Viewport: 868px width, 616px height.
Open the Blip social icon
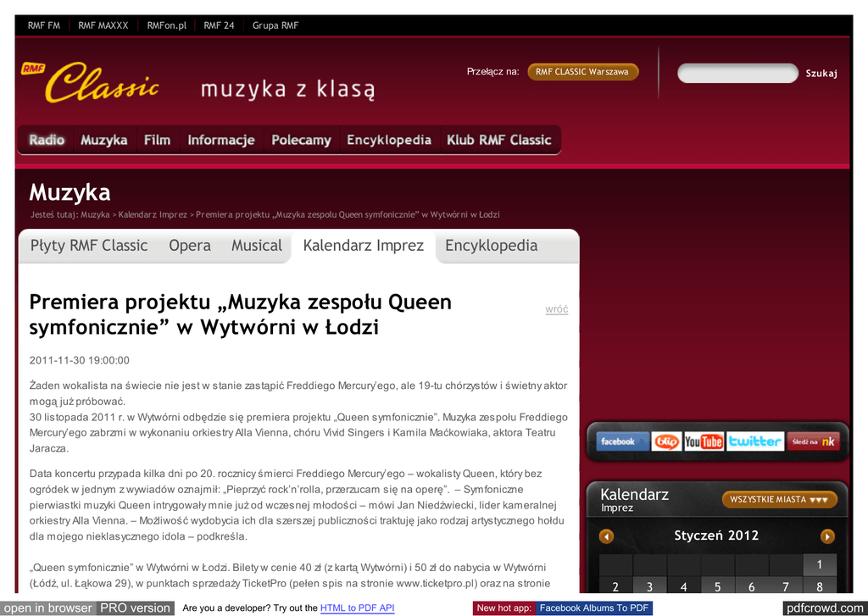click(666, 441)
